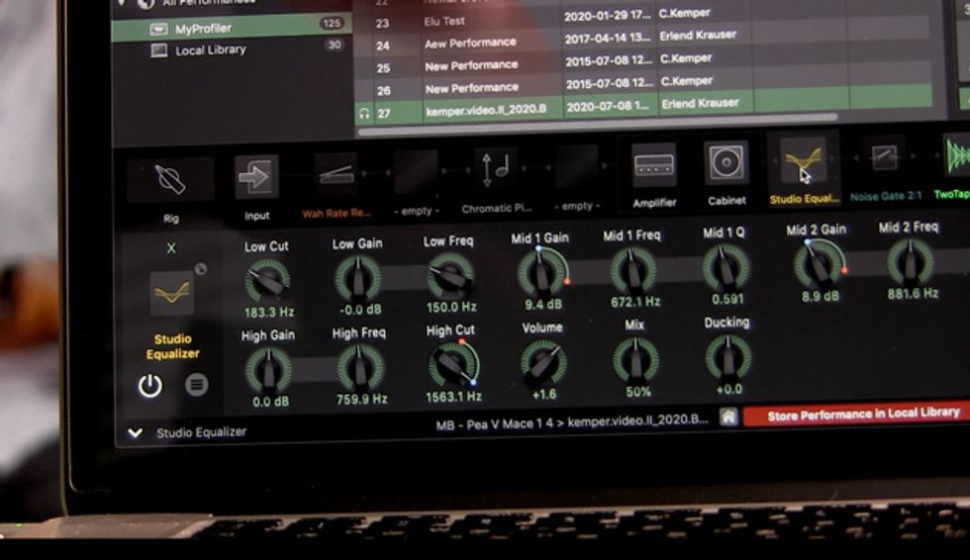Toggle the Studio Equalizer power button
This screenshot has width=970, height=560.
coord(149,386)
